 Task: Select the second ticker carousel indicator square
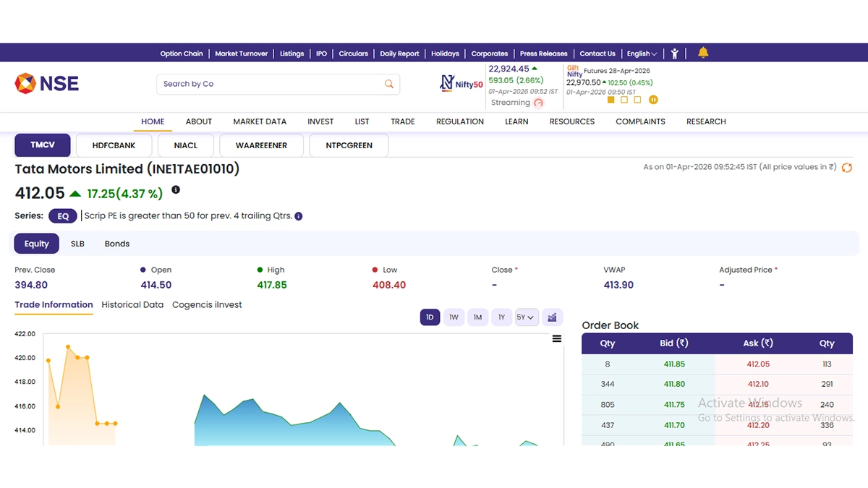click(x=624, y=100)
